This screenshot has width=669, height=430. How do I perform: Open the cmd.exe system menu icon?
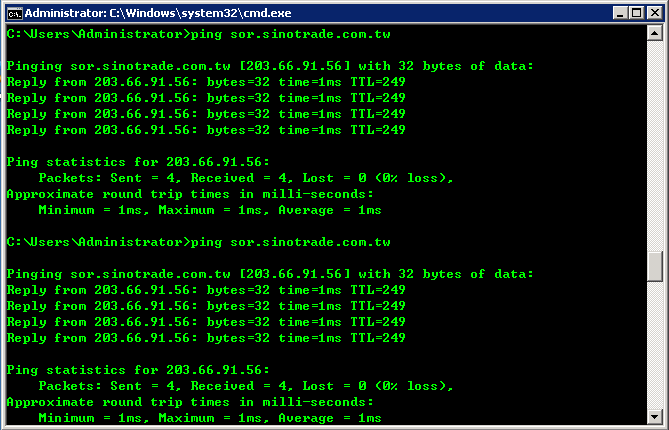(15, 14)
